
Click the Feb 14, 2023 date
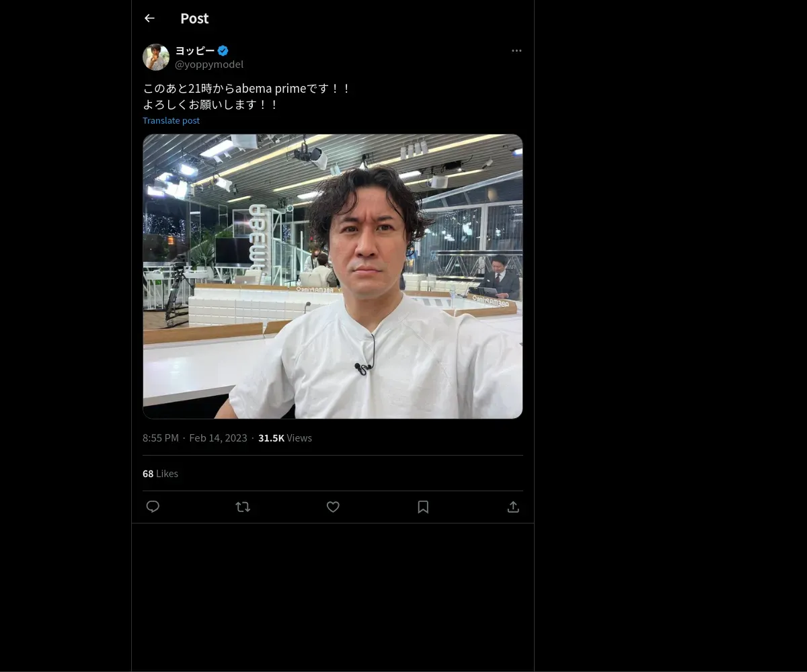click(x=218, y=437)
